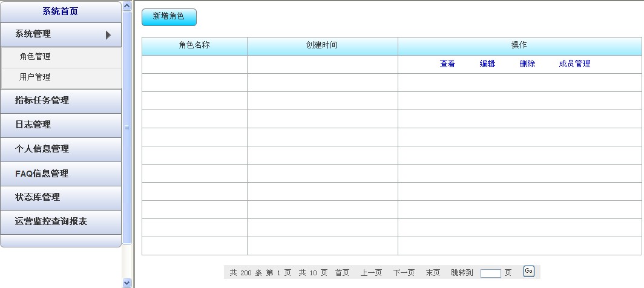Image resolution: width=644 pixels, height=288 pixels.
Task: Click the 删除 link in first row
Action: point(527,64)
